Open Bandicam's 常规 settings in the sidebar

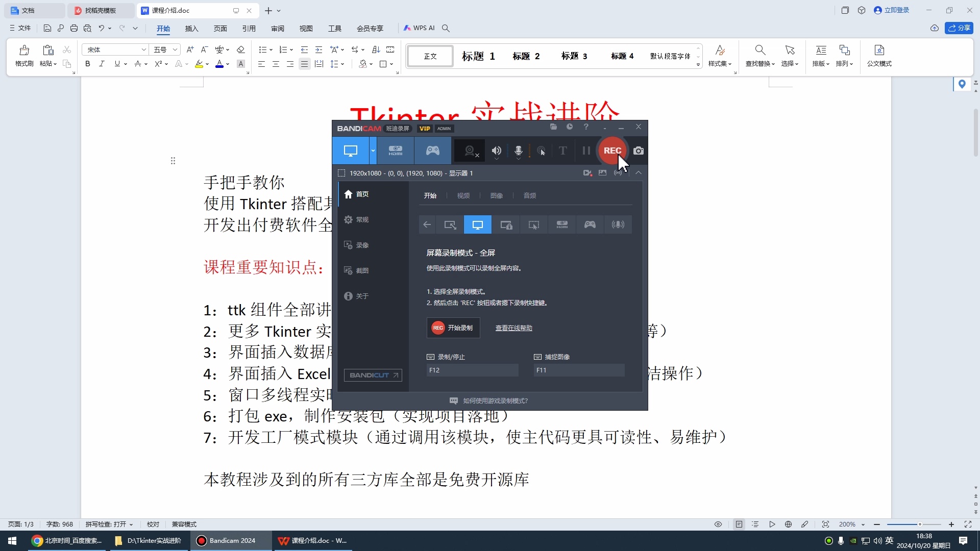[x=362, y=219]
